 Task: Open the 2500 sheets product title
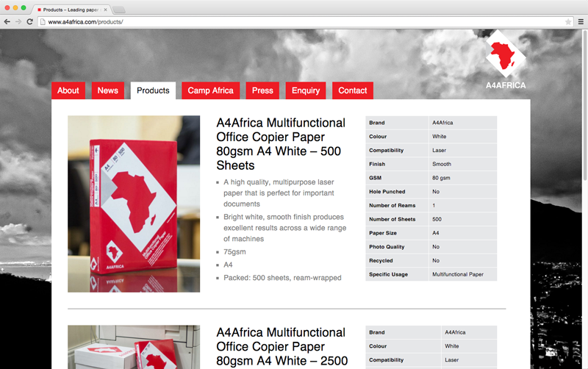(x=282, y=346)
